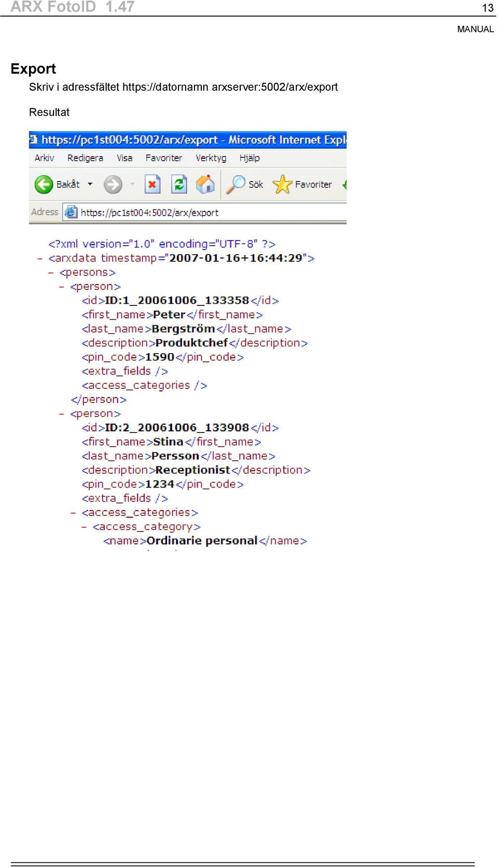Click the green refresh page icon
Image resolution: width=498 pixels, height=868 pixels.
pos(179,184)
